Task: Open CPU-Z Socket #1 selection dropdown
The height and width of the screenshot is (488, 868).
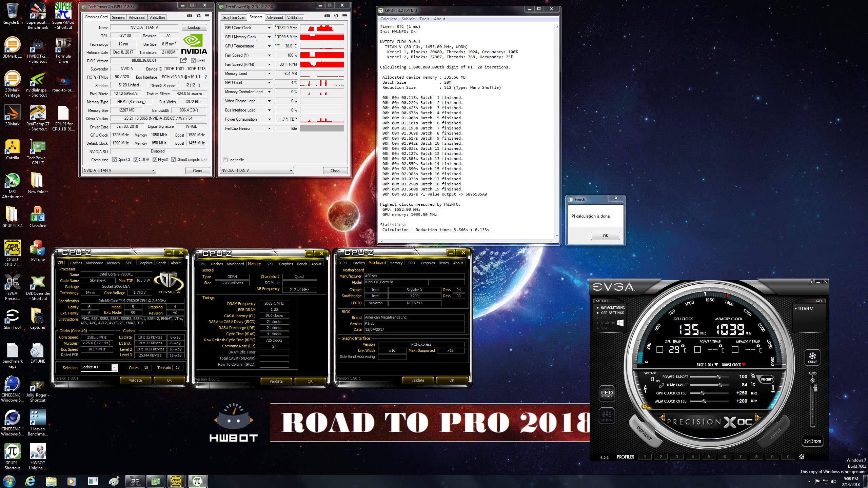Action: (x=99, y=367)
